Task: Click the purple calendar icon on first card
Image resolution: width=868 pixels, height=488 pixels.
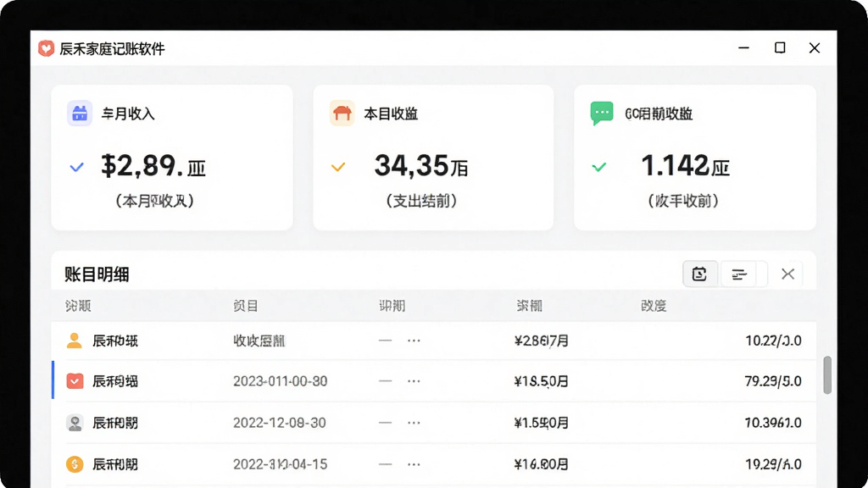Action: pos(80,114)
